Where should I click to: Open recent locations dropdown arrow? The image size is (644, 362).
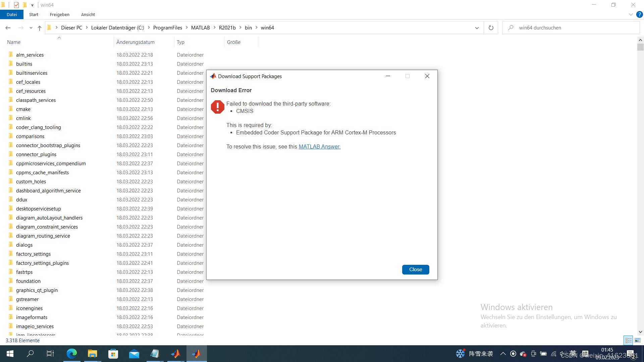point(31,28)
